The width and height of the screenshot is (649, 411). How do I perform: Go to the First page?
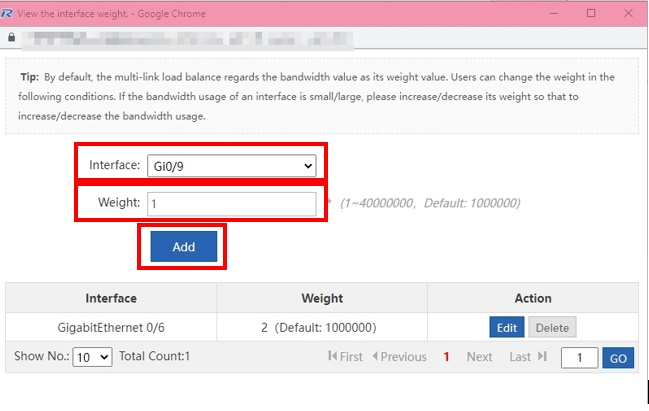345,357
